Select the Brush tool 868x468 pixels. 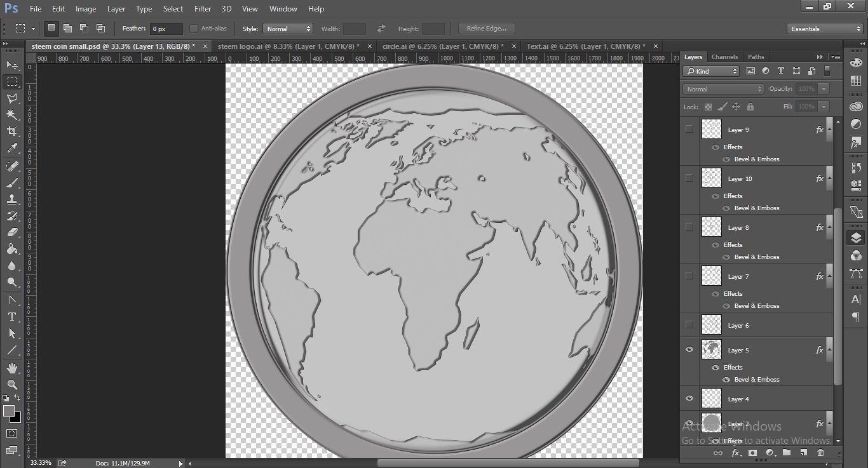coord(12,183)
